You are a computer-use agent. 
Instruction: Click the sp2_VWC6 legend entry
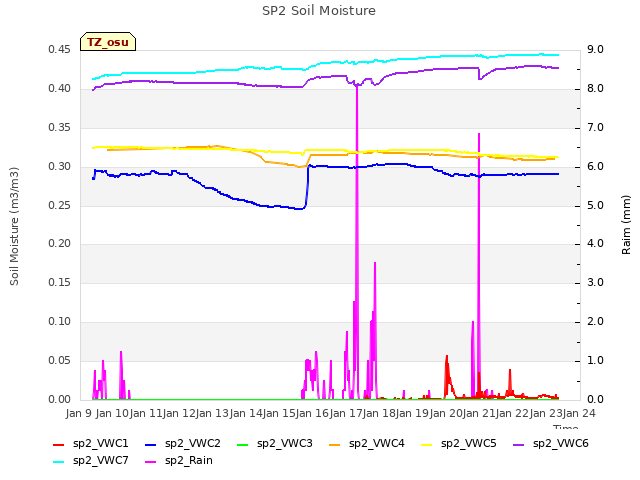coord(551,444)
